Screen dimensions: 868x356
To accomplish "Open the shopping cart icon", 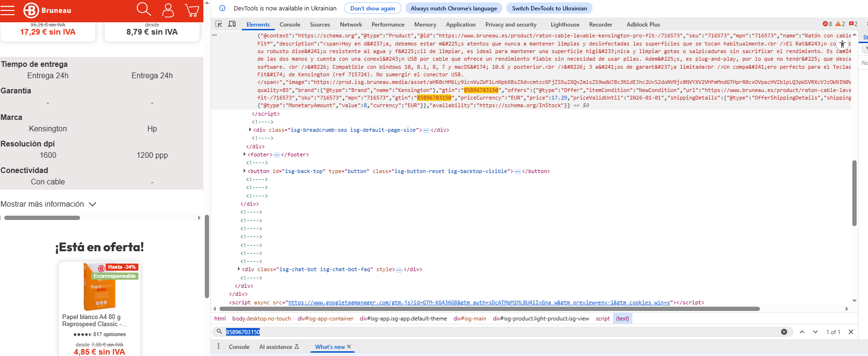I will pyautogui.click(x=192, y=10).
